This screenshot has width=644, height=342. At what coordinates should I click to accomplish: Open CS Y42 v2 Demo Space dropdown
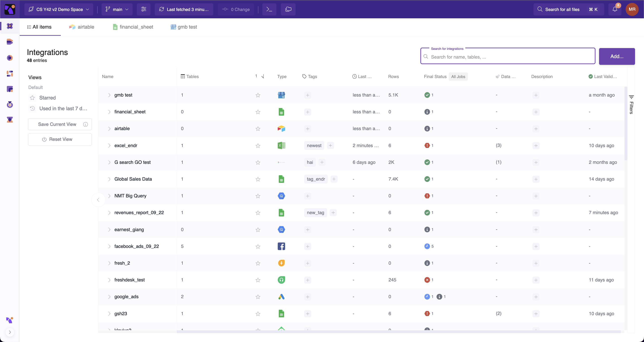tap(59, 9)
